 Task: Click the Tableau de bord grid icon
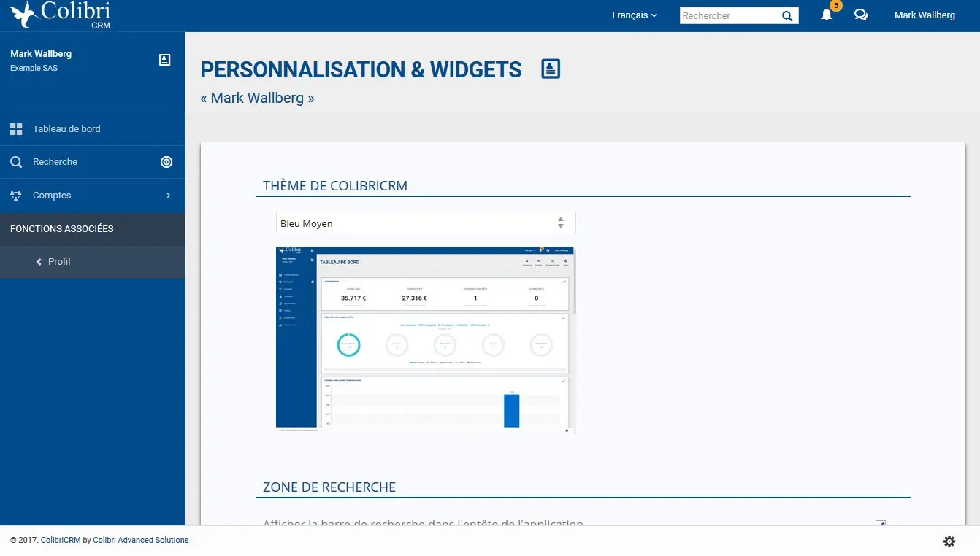[16, 129]
